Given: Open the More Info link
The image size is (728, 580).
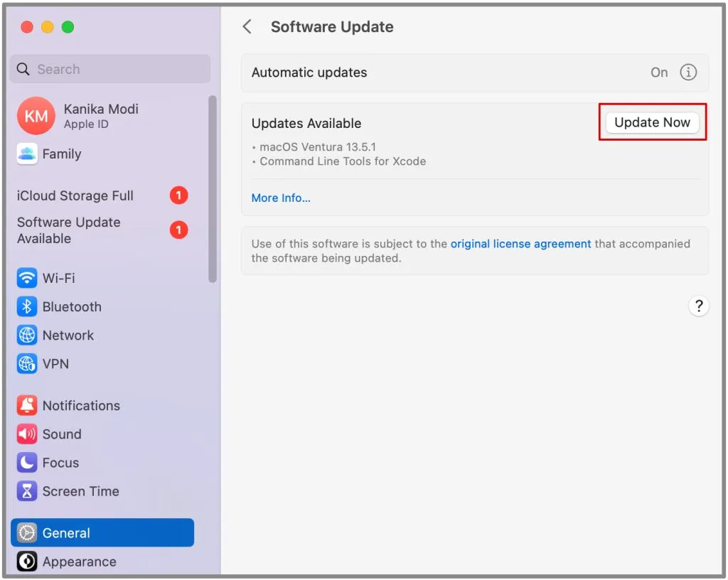Looking at the screenshot, I should (x=281, y=198).
